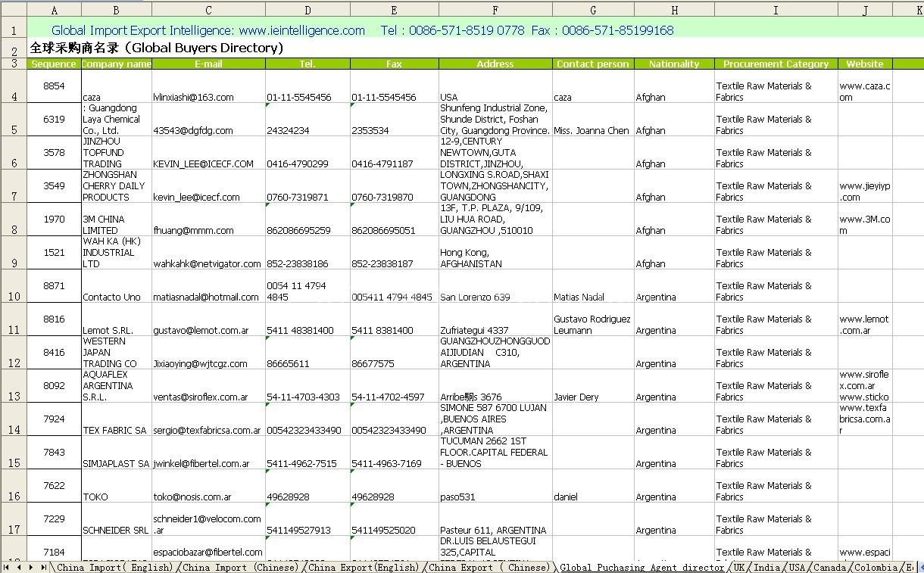
Task: Select email toko@nosis.com.ar
Action: point(208,486)
